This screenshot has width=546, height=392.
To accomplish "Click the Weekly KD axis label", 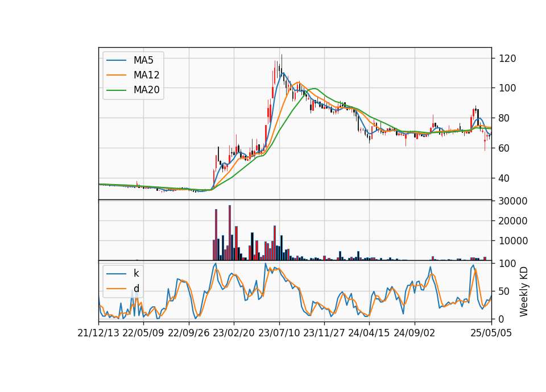I will 524,291.
